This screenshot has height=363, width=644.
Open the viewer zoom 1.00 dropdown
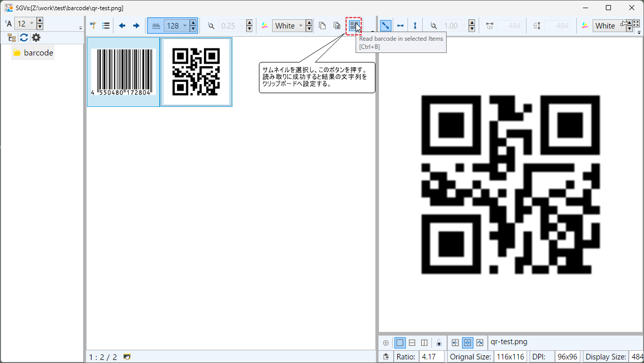click(x=454, y=25)
